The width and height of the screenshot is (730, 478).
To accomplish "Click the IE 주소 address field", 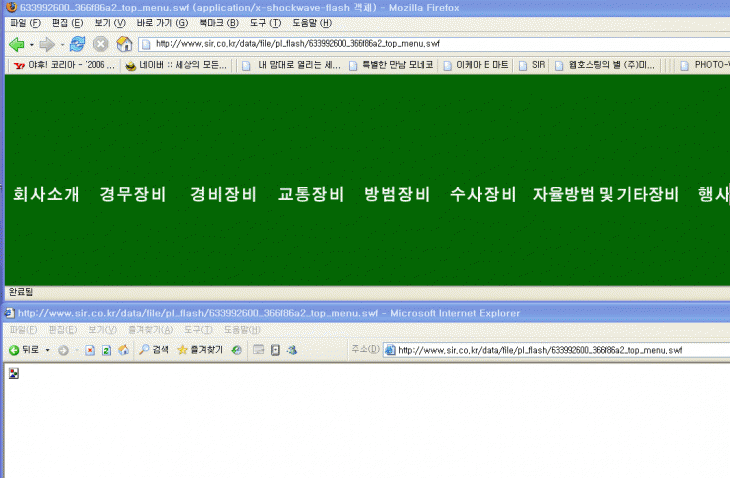I will click(556, 350).
